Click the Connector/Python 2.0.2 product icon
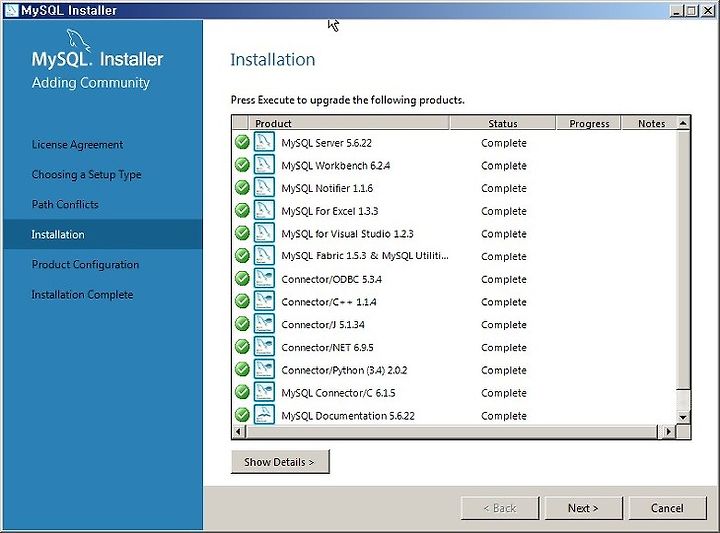Viewport: 720px width, 533px height. click(x=264, y=369)
